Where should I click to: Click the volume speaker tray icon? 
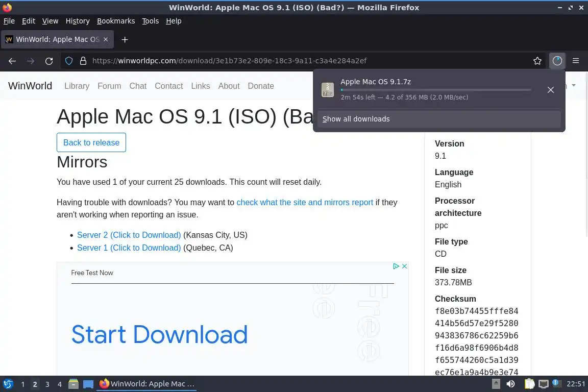coord(510,384)
